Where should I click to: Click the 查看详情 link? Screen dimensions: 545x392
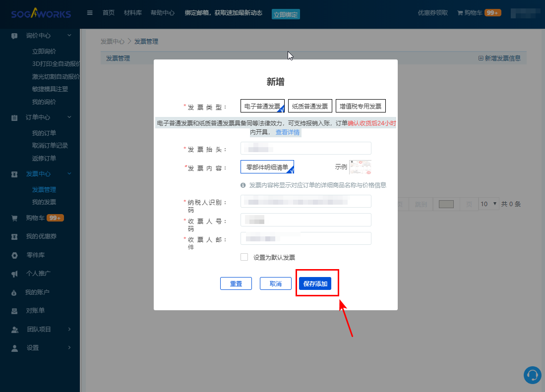coord(288,132)
